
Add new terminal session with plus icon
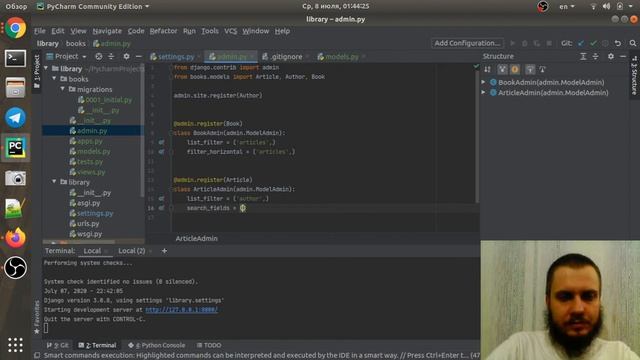click(164, 251)
